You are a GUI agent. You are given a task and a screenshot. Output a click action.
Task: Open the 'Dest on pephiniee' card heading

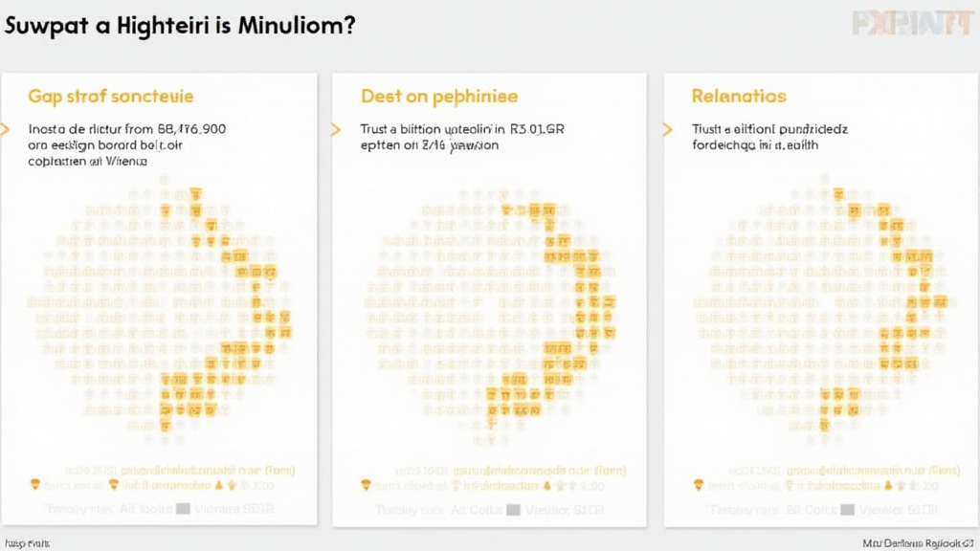click(x=439, y=97)
